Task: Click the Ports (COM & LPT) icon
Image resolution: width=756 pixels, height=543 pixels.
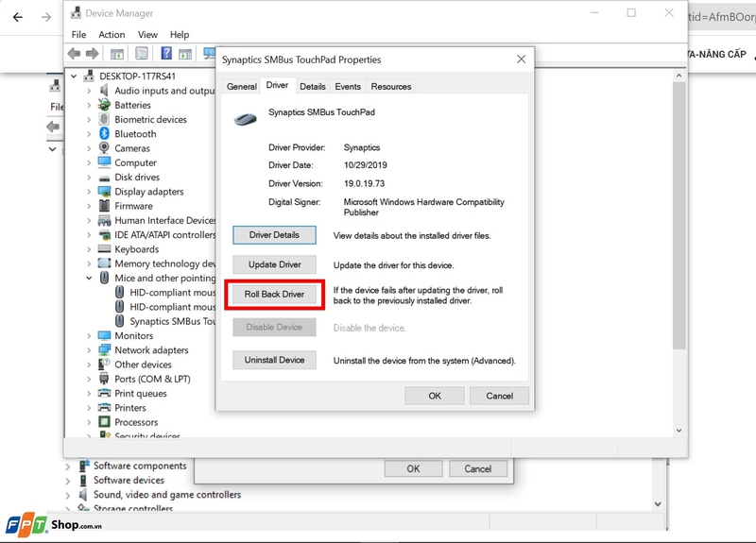Action: coord(104,379)
